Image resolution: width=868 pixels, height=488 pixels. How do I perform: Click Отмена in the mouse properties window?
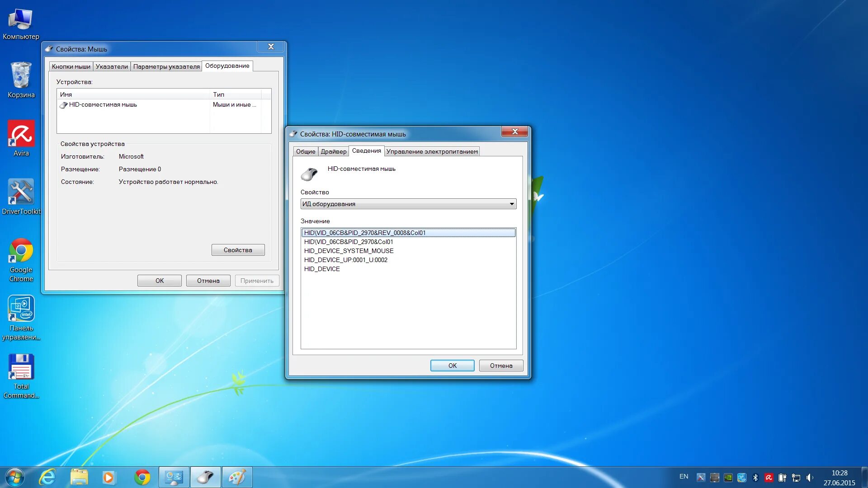click(208, 281)
